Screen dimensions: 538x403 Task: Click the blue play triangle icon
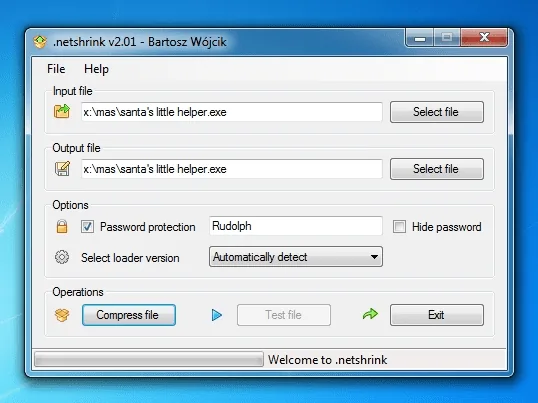click(217, 315)
